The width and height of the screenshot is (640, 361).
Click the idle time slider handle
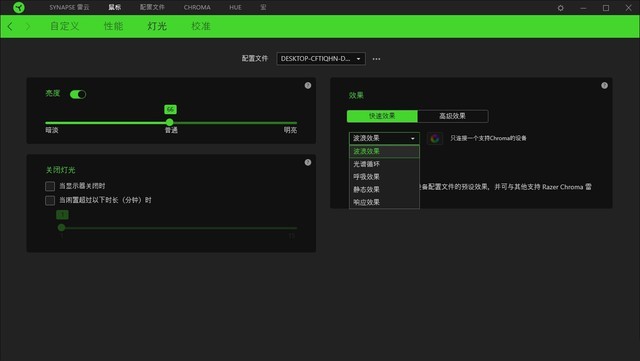(x=62, y=227)
